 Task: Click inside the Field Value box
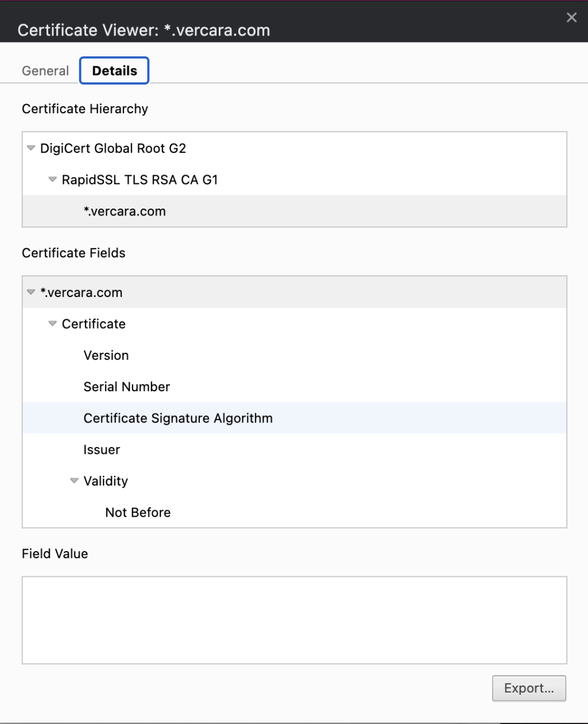(294, 619)
